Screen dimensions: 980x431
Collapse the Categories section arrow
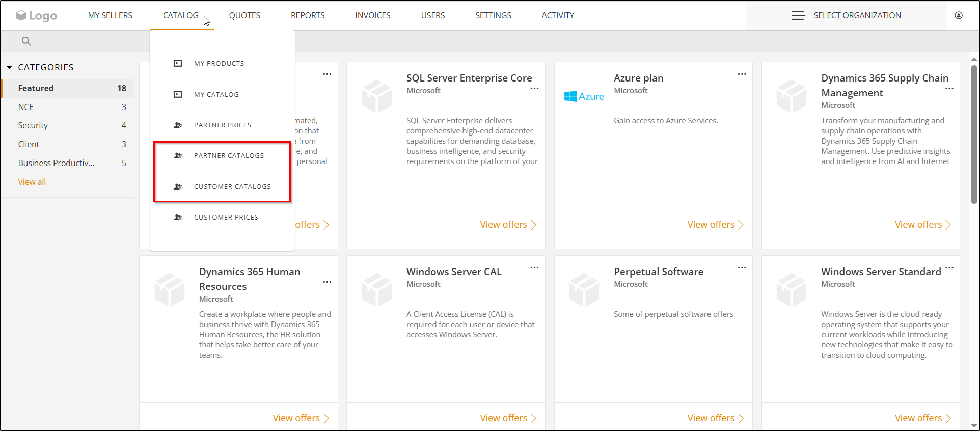[x=9, y=67]
